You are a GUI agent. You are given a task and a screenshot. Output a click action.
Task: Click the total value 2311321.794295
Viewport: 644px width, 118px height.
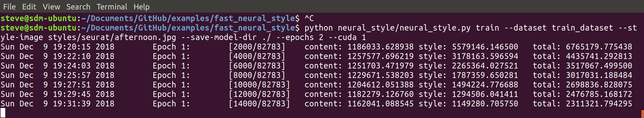(x=599, y=104)
